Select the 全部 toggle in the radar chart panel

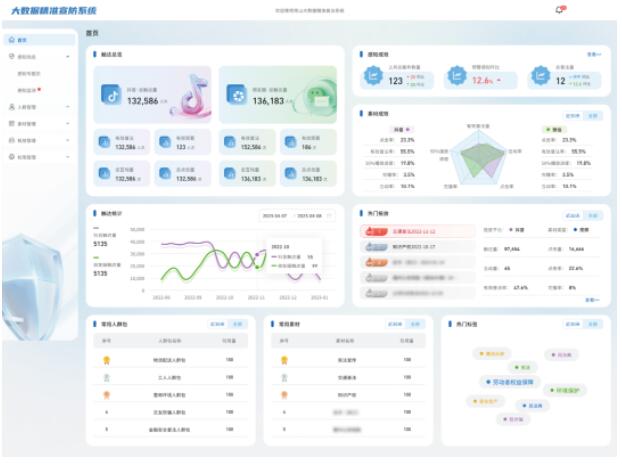(593, 116)
